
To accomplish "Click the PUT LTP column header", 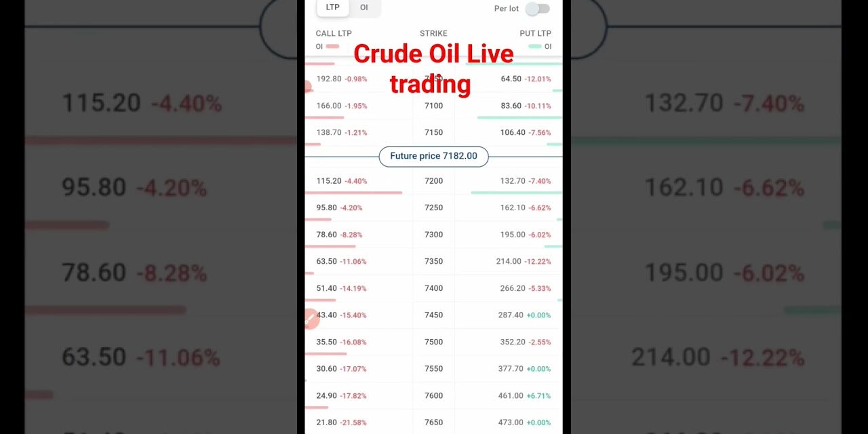I will coord(535,33).
